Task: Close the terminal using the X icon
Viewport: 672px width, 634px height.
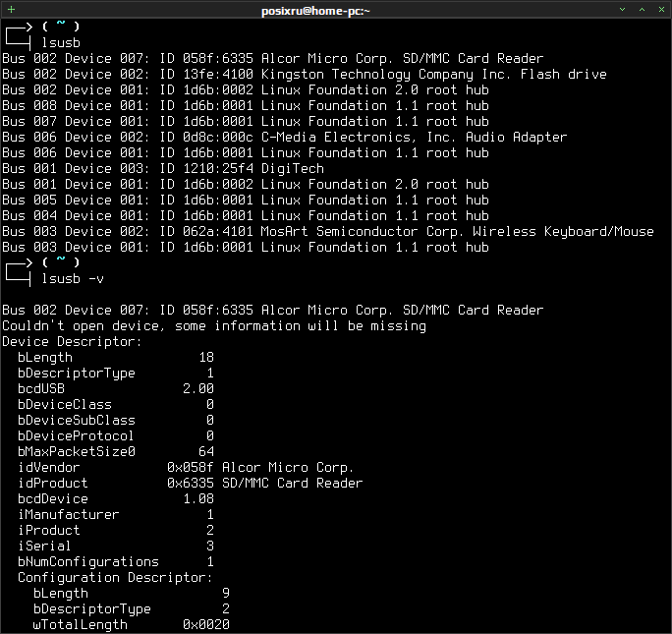Action: 662,10
